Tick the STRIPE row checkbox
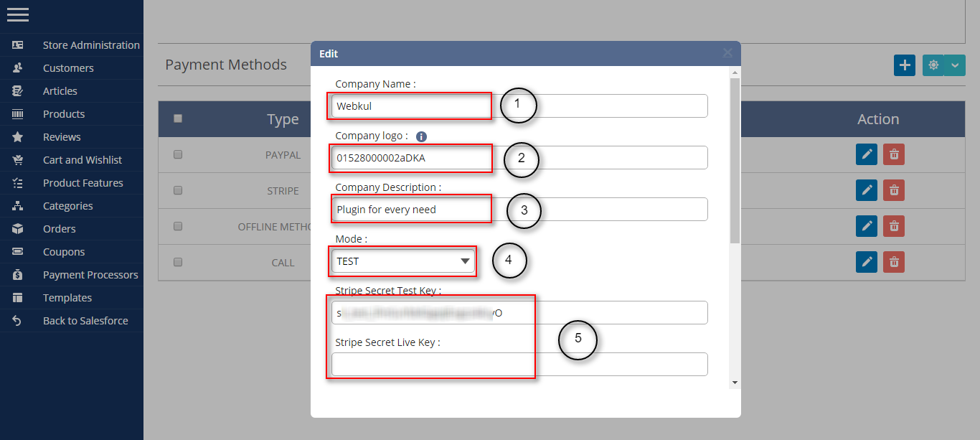The height and width of the screenshot is (440, 980). pyautogui.click(x=178, y=190)
